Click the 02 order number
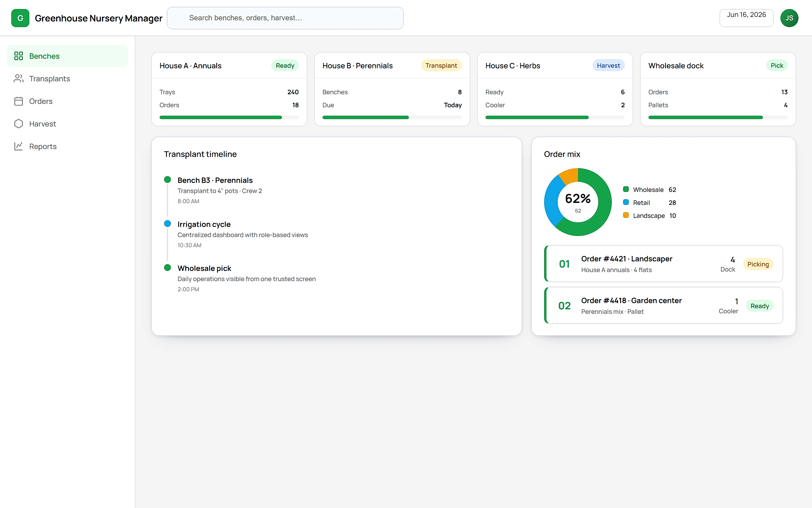This screenshot has height=508, width=812. (564, 306)
